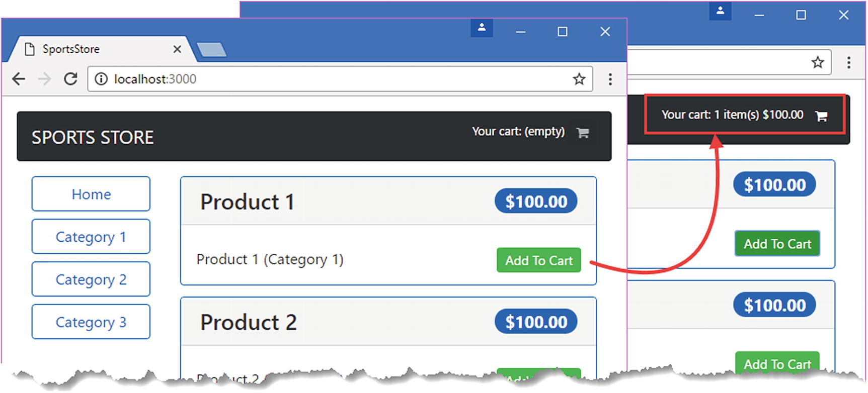The width and height of the screenshot is (868, 393).
Task: Click the cart icon showing 1 item
Action: [821, 116]
